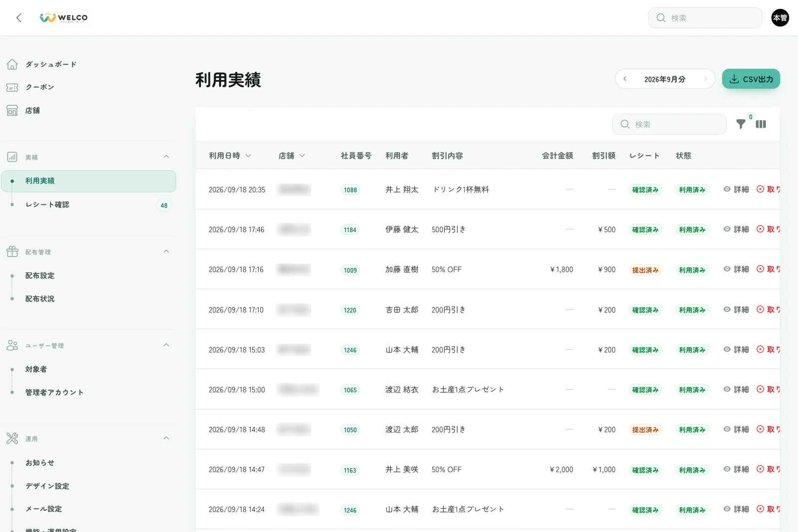The width and height of the screenshot is (798, 532).
Task: Click the ダッシュボード home icon
Action: click(x=12, y=64)
